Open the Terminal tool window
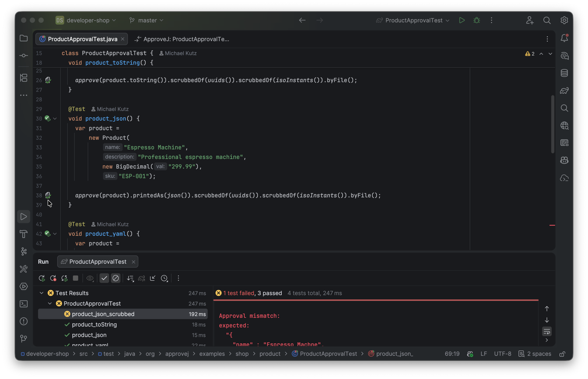 [24, 304]
